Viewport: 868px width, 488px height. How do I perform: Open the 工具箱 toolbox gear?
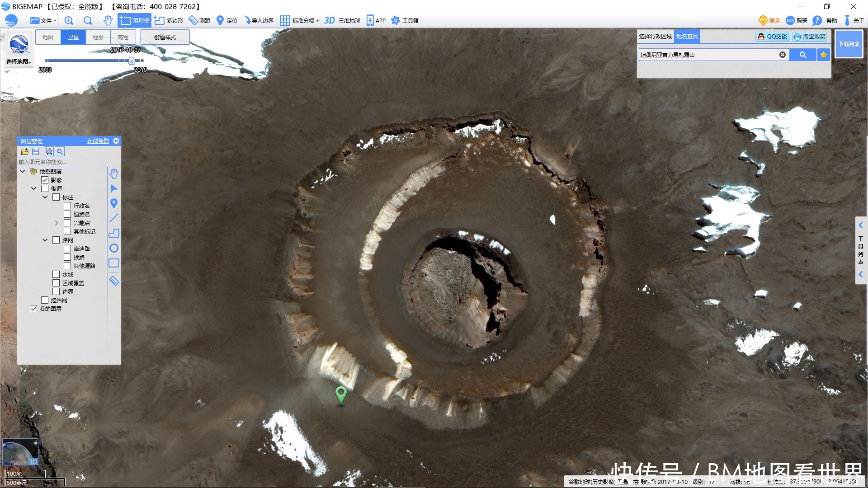405,20
